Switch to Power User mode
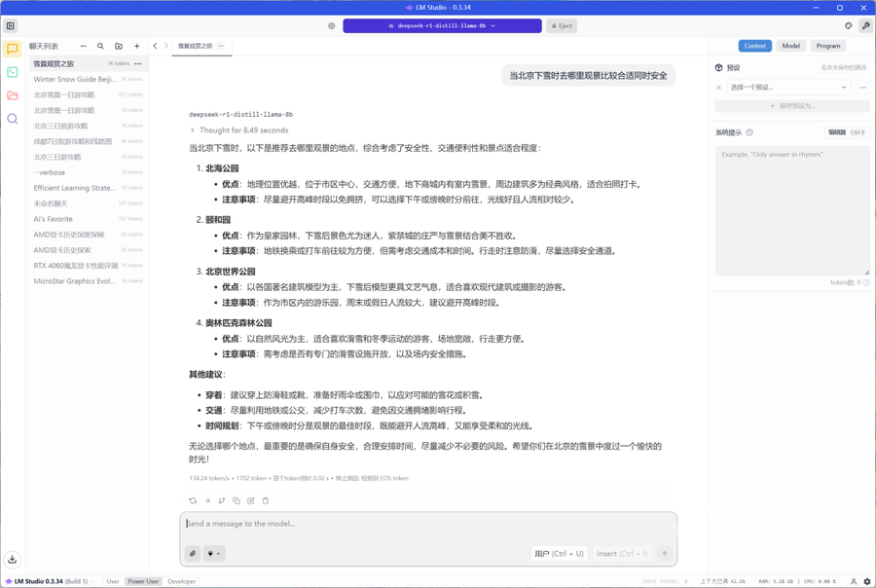 [x=143, y=581]
